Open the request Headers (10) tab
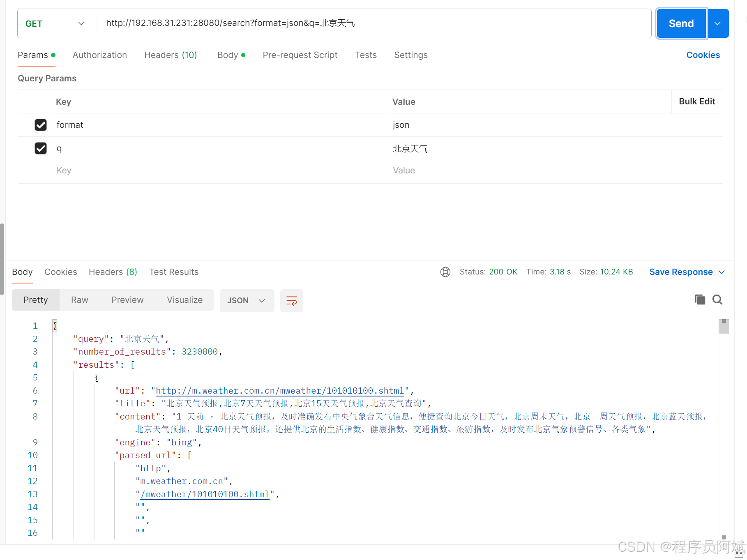The height and width of the screenshot is (560, 747). click(171, 55)
